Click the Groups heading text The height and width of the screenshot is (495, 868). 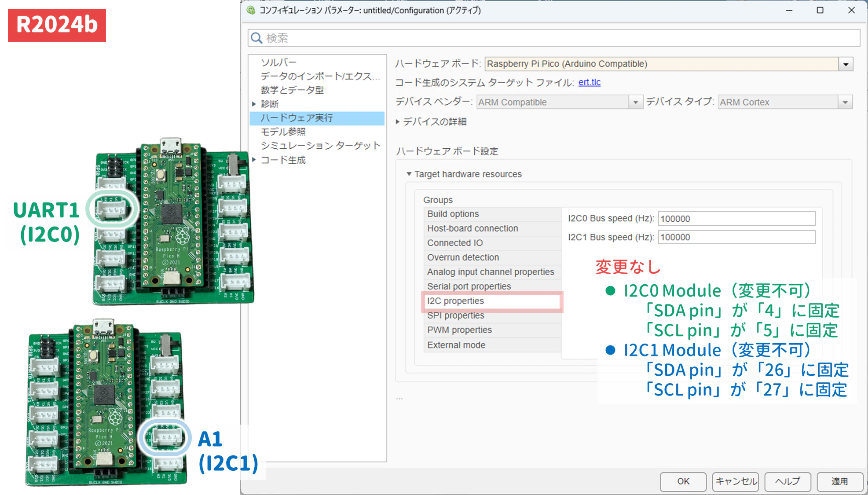tap(438, 200)
